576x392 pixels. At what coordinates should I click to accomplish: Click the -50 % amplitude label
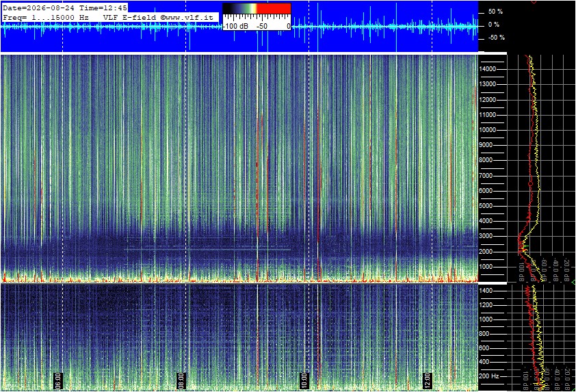pyautogui.click(x=497, y=38)
